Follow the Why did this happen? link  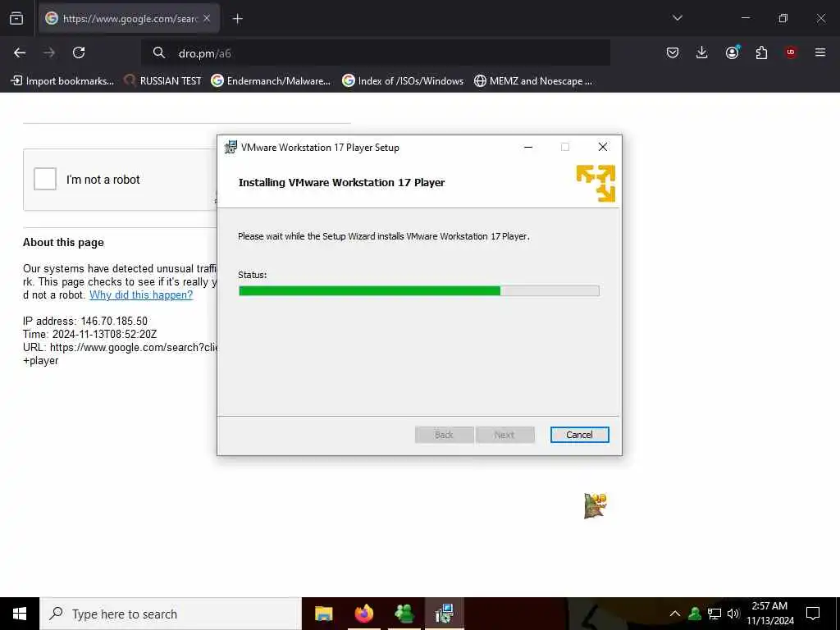point(141,294)
